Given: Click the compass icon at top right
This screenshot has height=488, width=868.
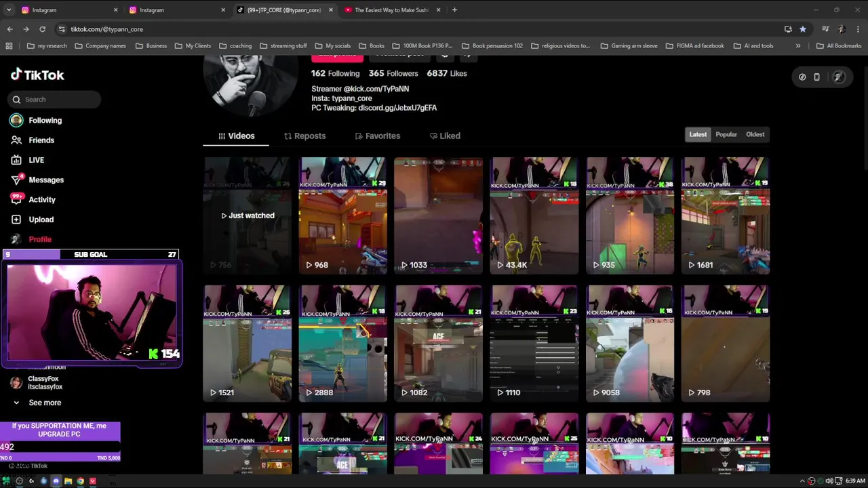Looking at the screenshot, I should [x=802, y=77].
